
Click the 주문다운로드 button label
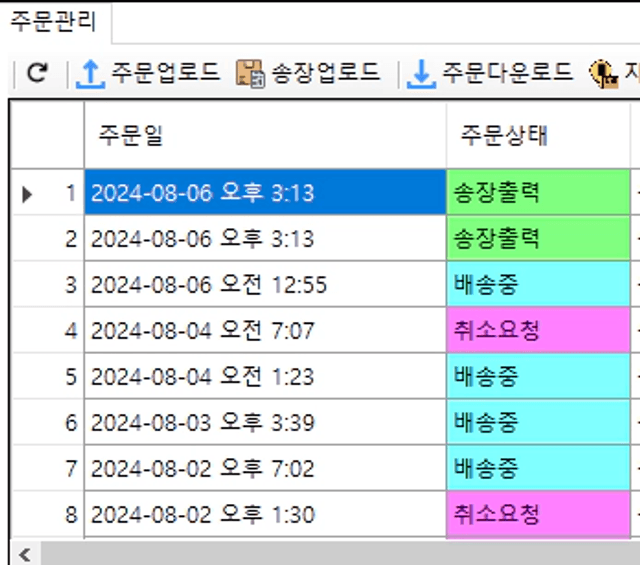point(508,73)
